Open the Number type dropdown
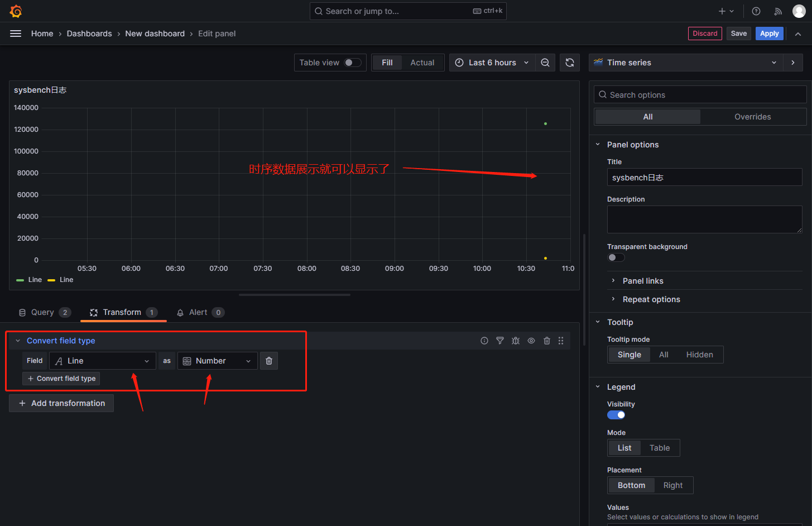 point(218,361)
